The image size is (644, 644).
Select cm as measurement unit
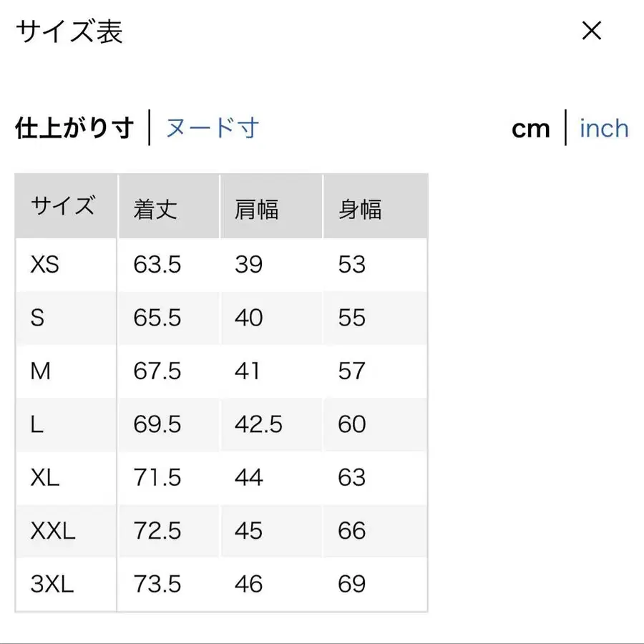pyautogui.click(x=531, y=129)
